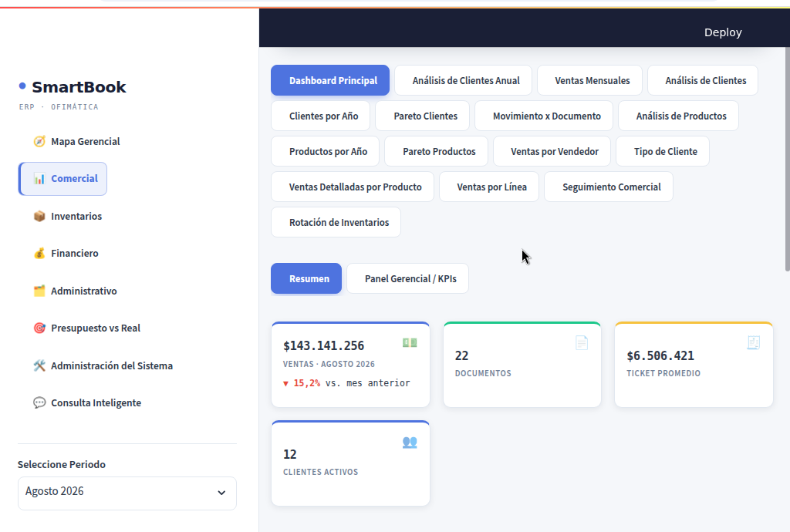Click the money bag icon beside Financiero
Image resolution: width=790 pixels, height=532 pixels.
pyautogui.click(x=39, y=253)
